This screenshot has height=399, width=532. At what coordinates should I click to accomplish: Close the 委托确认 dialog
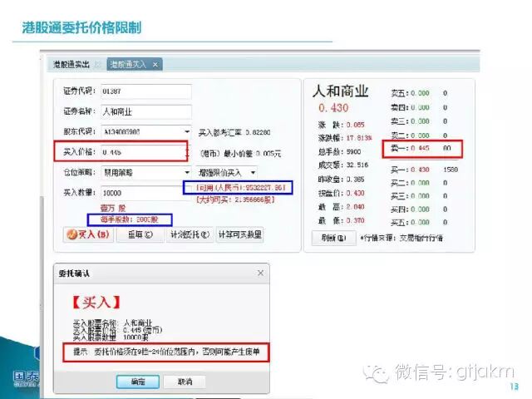coord(260,273)
